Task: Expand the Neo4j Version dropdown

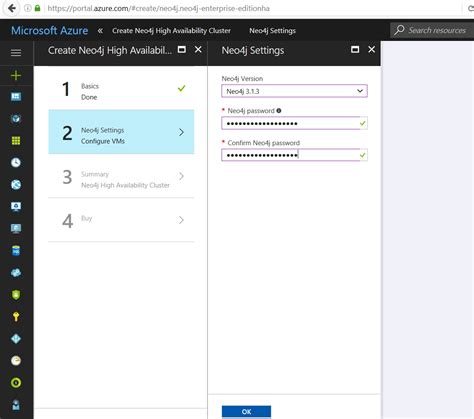Action: (294, 91)
